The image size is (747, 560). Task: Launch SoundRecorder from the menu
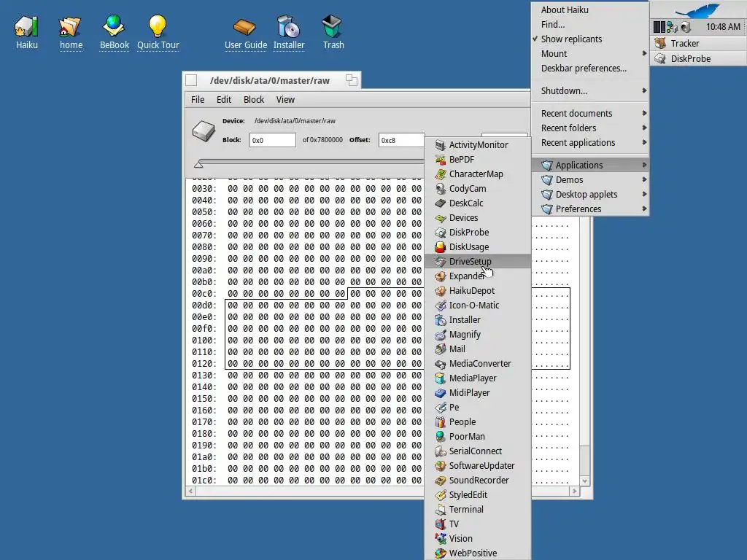click(478, 481)
